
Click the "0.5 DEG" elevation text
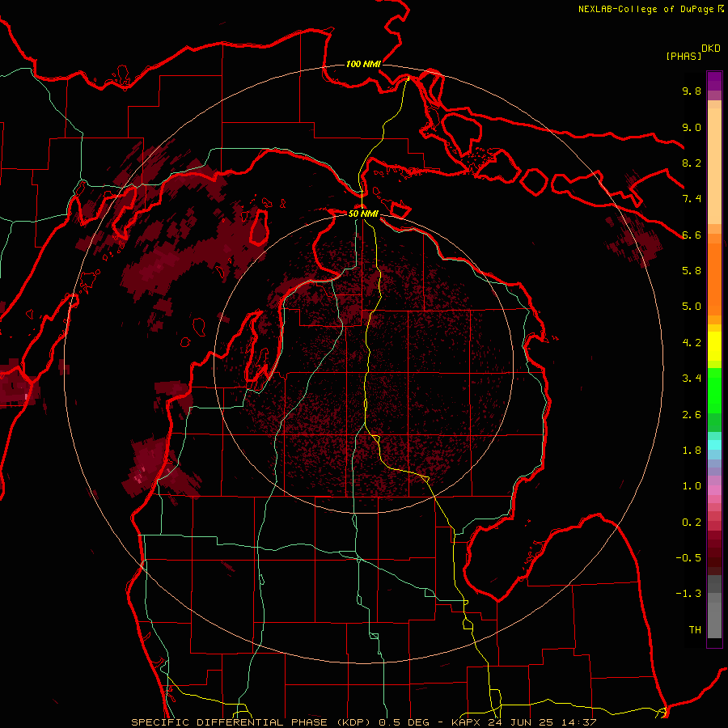pyautogui.click(x=404, y=722)
